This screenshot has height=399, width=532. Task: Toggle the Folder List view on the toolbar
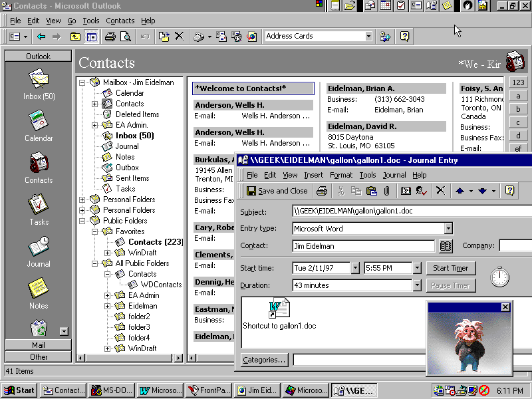pyautogui.click(x=90, y=36)
